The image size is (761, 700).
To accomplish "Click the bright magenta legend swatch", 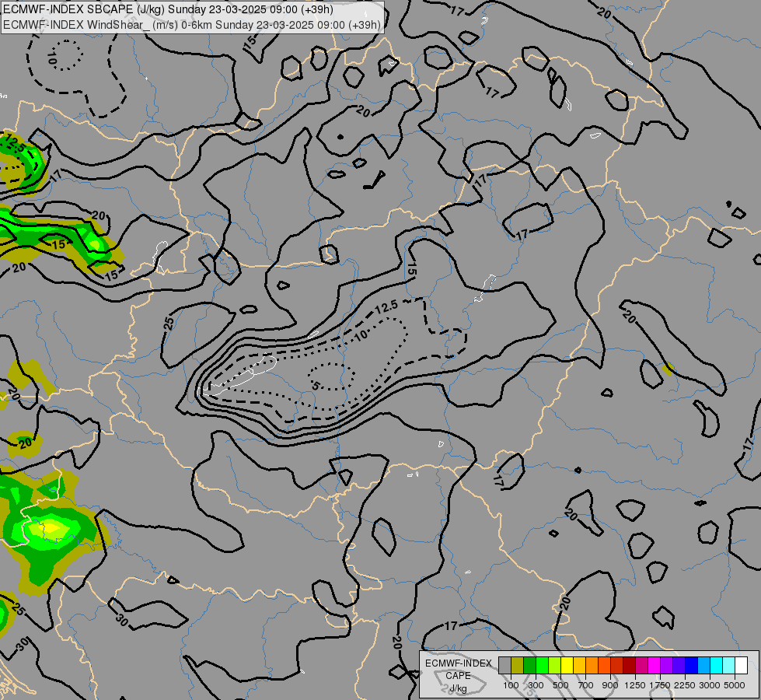I will click(x=655, y=666).
